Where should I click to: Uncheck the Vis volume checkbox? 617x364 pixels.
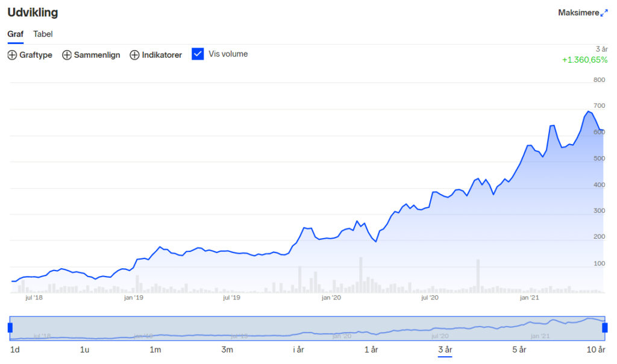click(198, 54)
